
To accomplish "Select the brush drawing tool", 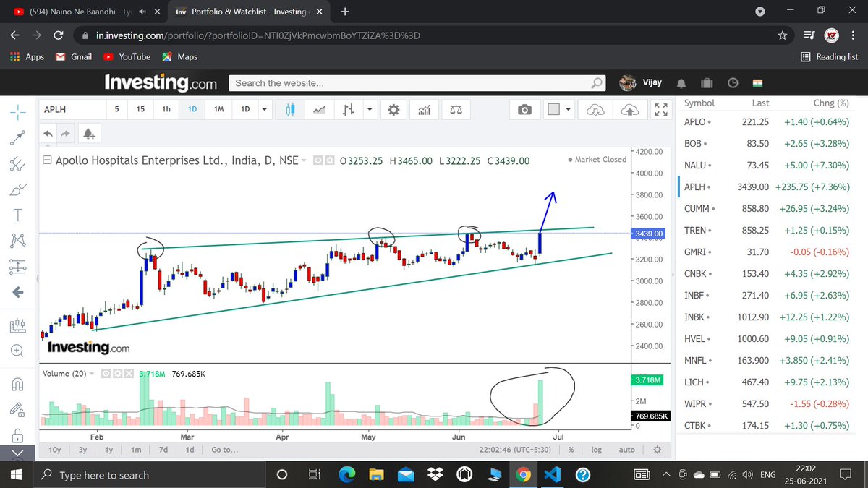I will pyautogui.click(x=18, y=190).
